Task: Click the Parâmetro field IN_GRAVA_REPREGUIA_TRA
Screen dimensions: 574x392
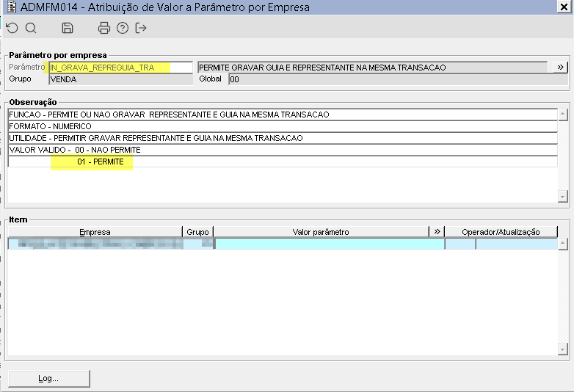Action: 121,68
